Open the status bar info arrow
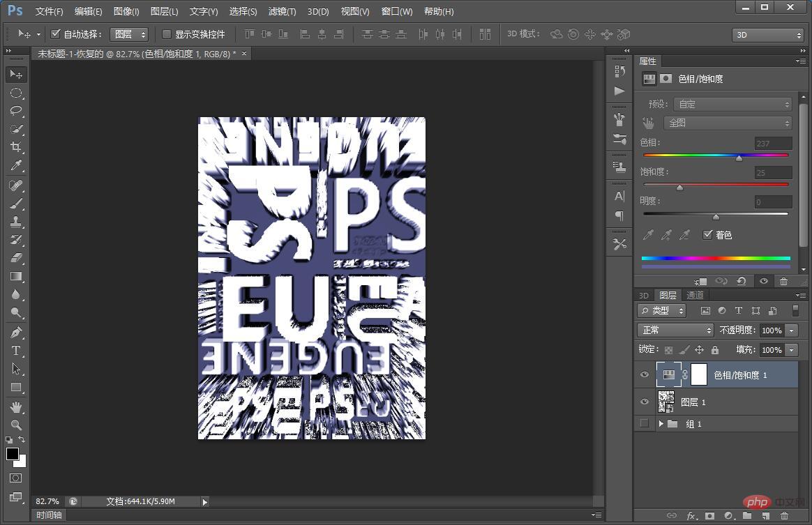Image resolution: width=812 pixels, height=525 pixels. 204,502
